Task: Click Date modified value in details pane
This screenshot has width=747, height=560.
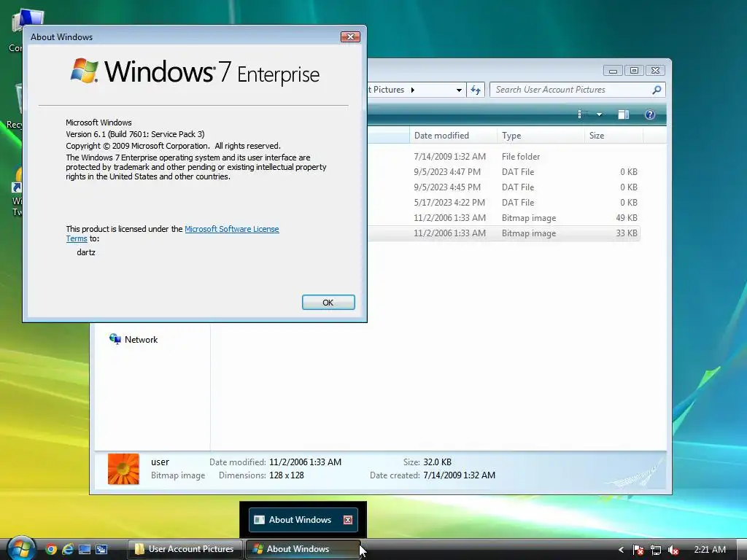Action: (305, 462)
